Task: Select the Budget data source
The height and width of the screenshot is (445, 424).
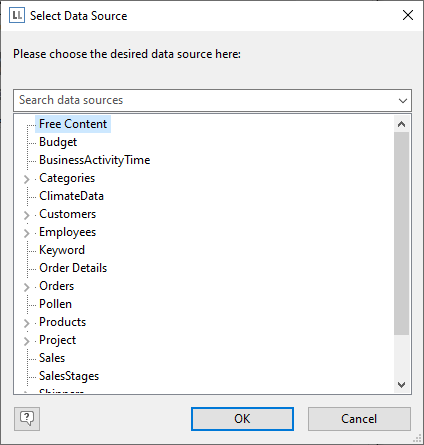Action: point(58,142)
